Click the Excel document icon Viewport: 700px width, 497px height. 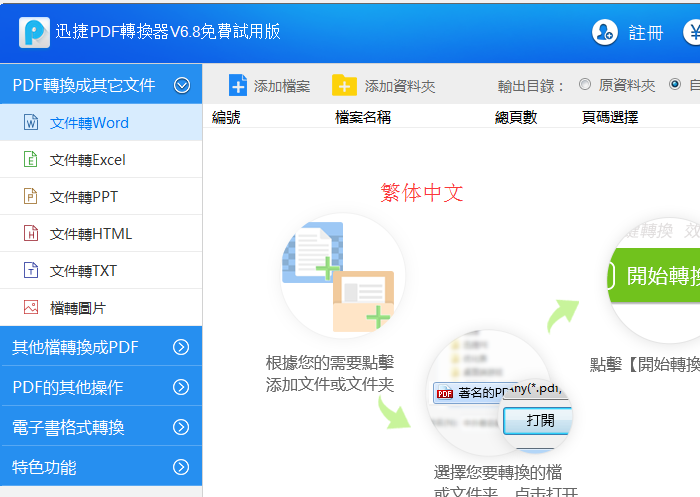30,159
